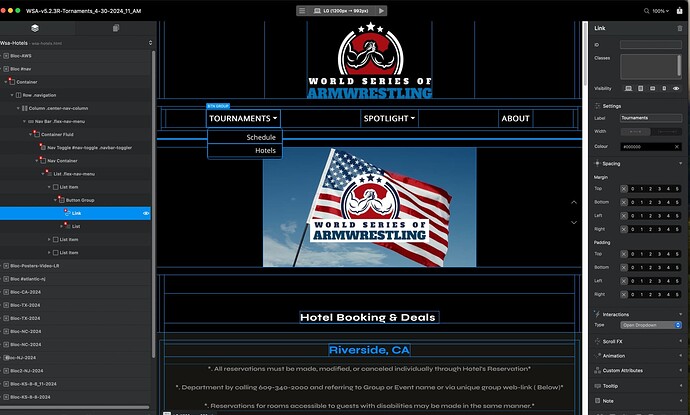Switch to the page list tab icon
690x415 pixels.
[116, 28]
